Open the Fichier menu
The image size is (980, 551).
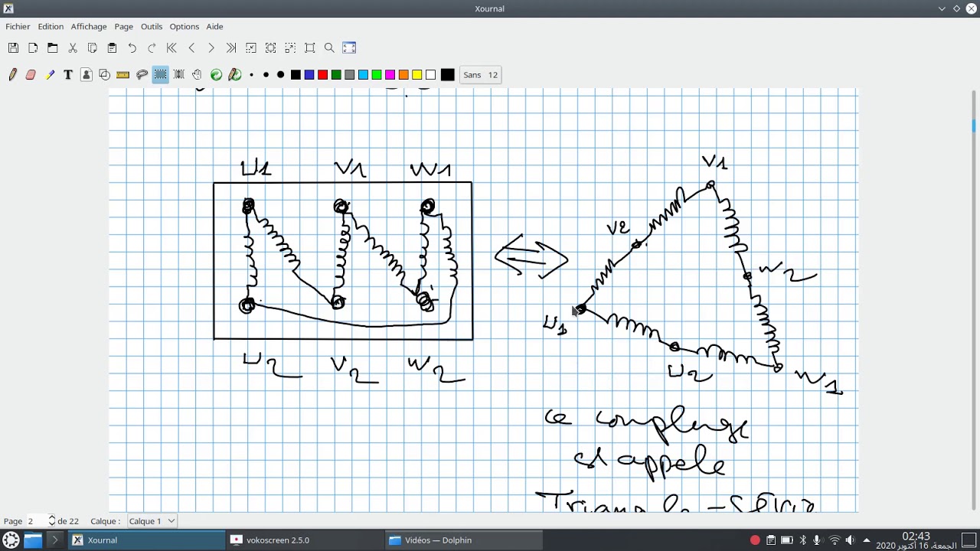(18, 27)
